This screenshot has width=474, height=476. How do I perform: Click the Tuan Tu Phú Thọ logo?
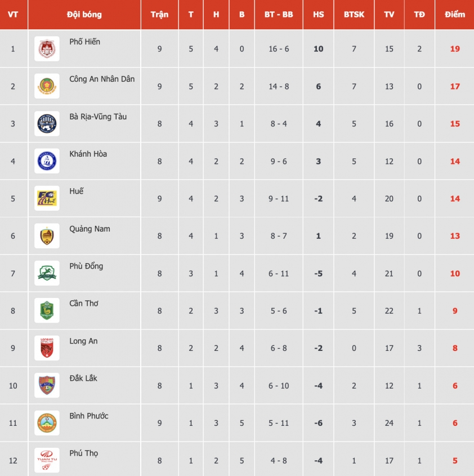(47, 460)
